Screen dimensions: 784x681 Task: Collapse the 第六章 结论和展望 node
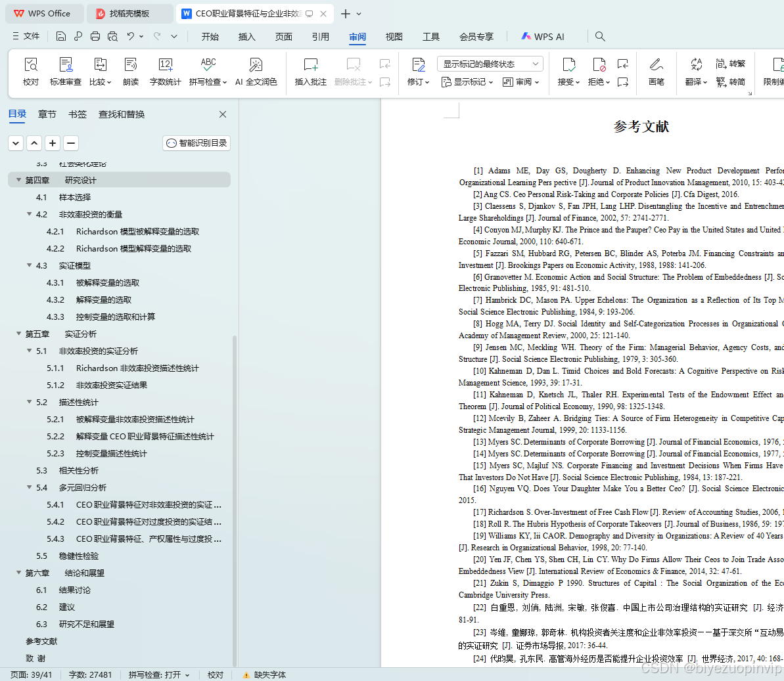(x=18, y=573)
